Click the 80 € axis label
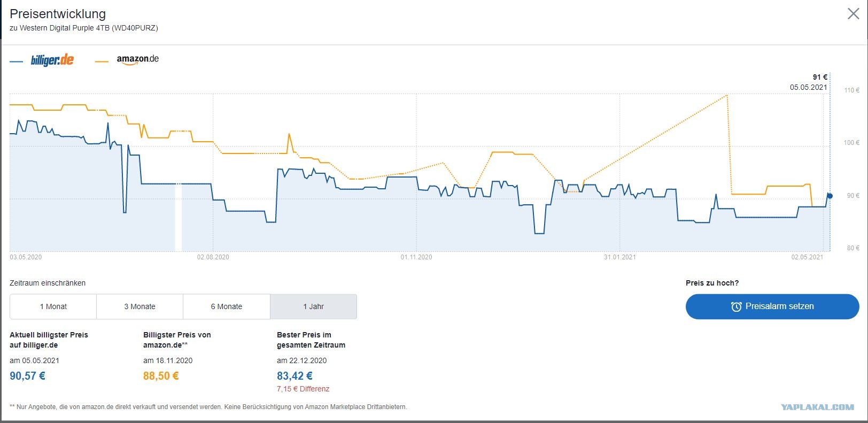 (854, 248)
